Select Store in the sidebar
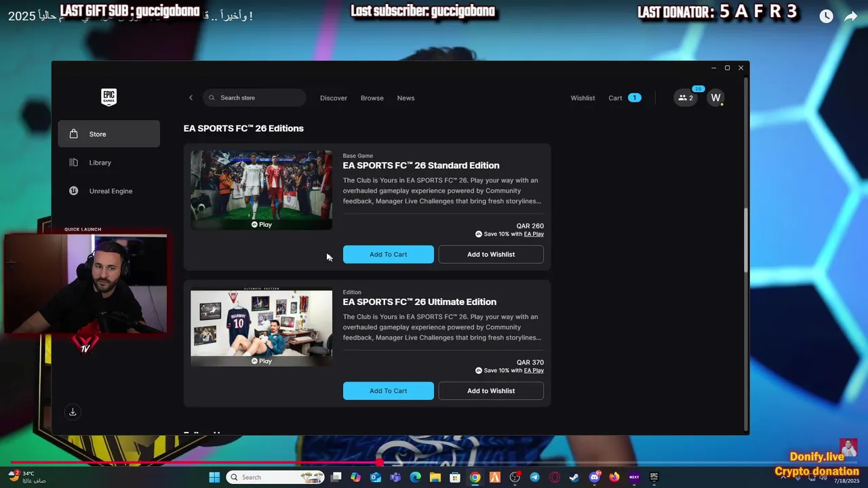The height and width of the screenshot is (488, 868). point(108,134)
